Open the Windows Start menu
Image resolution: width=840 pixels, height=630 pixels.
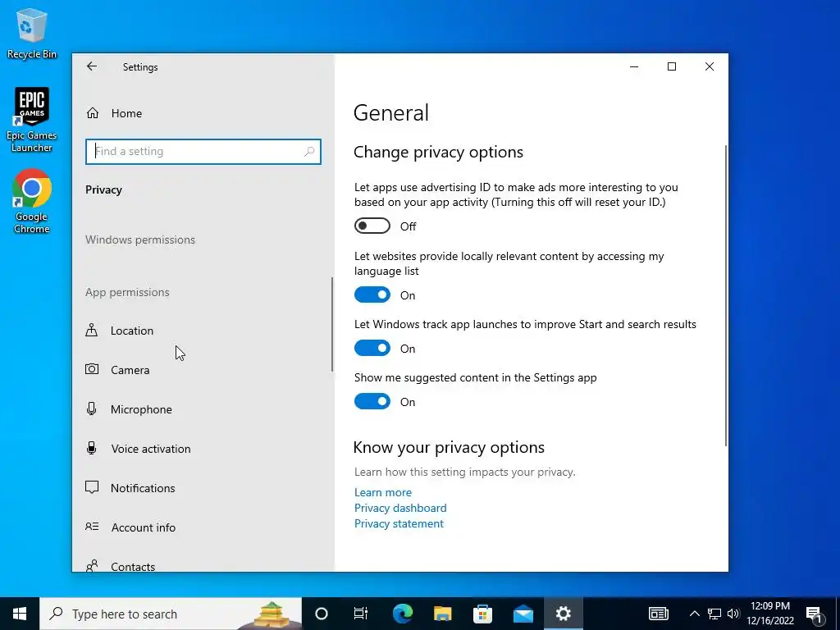click(x=20, y=614)
